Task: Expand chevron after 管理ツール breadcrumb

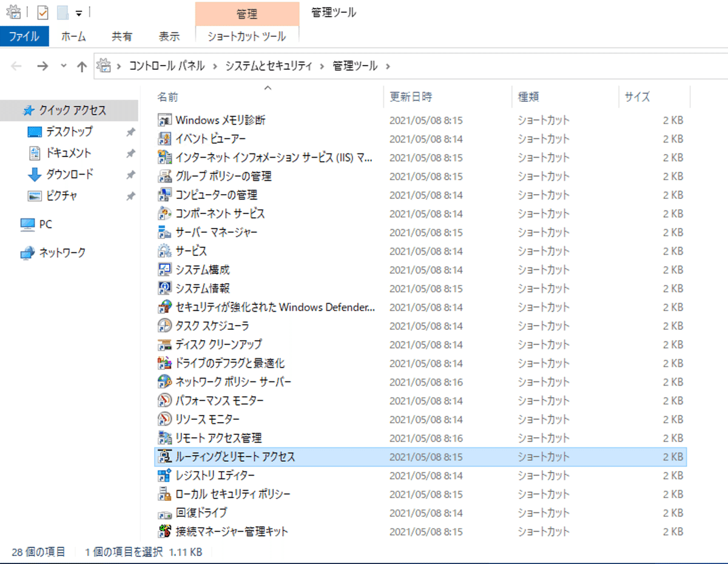Action: 388,66
